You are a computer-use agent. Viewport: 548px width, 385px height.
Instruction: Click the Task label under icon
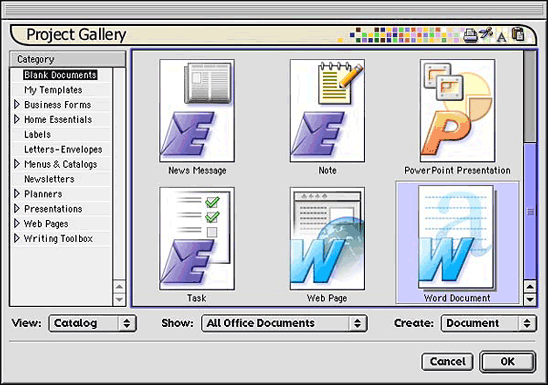pyautogui.click(x=197, y=298)
